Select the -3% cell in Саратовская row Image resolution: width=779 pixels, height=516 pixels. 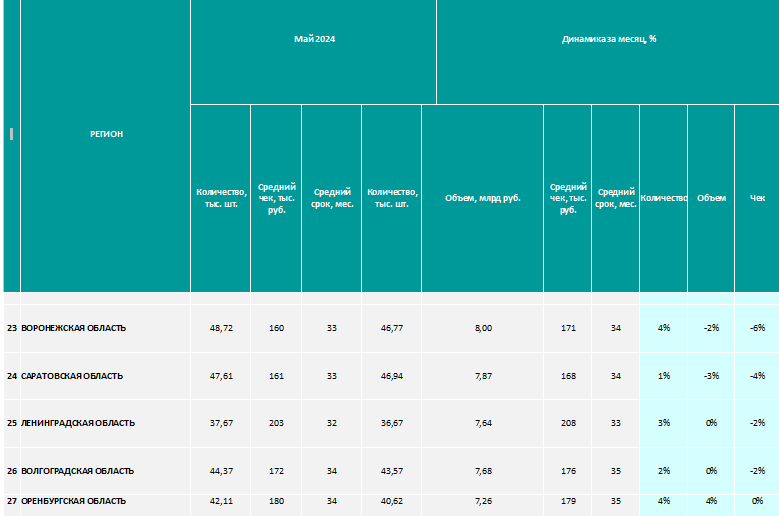711,376
